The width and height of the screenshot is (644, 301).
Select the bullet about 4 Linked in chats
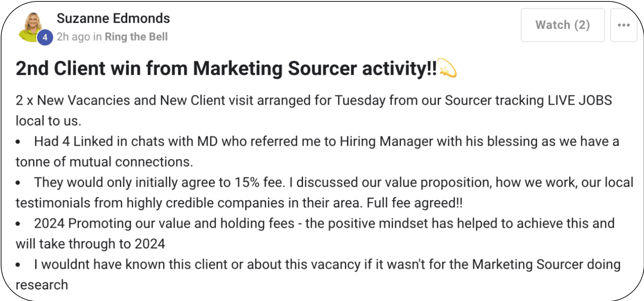click(318, 151)
